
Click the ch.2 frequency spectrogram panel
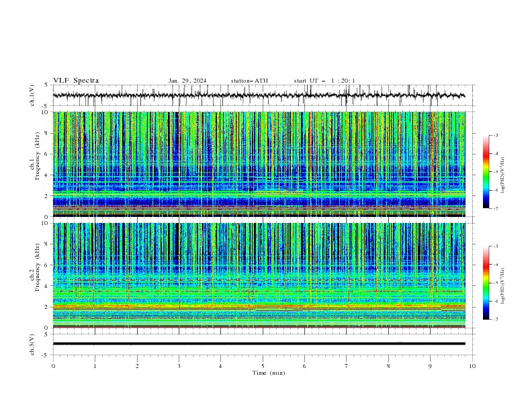[x=259, y=275]
